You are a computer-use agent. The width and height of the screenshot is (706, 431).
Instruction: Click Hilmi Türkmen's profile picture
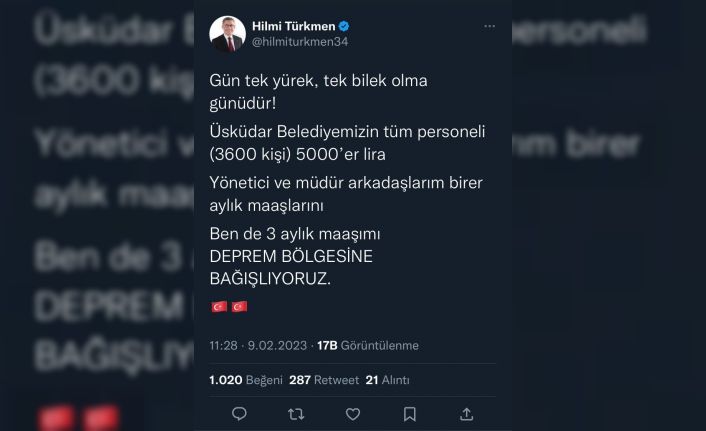pos(227,34)
